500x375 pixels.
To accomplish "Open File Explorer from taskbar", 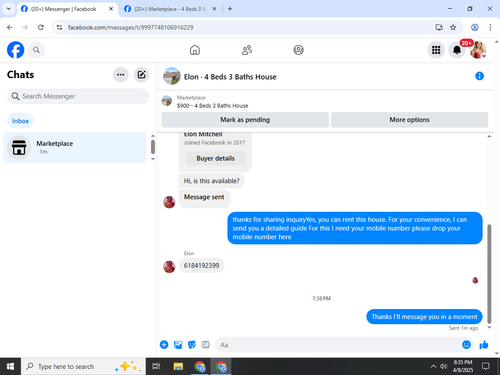I will [x=178, y=367].
